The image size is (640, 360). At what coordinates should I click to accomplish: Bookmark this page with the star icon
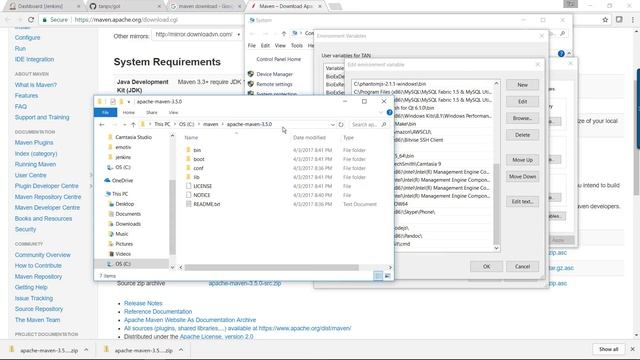click(605, 20)
